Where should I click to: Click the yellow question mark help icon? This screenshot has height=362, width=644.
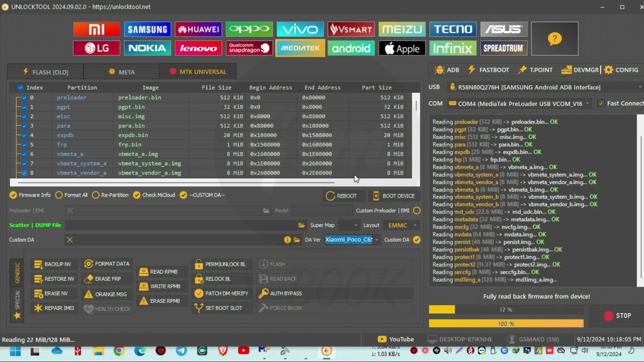pyautogui.click(x=554, y=39)
